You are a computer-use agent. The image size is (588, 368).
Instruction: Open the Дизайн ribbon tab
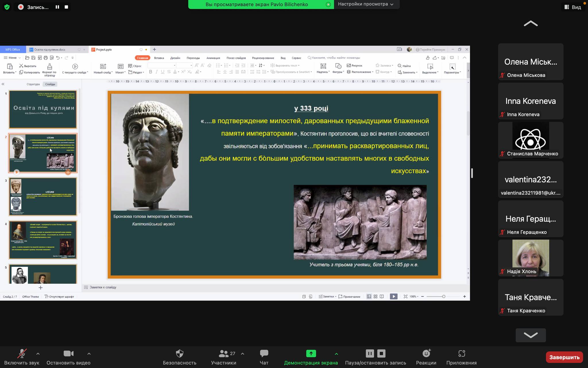click(175, 58)
